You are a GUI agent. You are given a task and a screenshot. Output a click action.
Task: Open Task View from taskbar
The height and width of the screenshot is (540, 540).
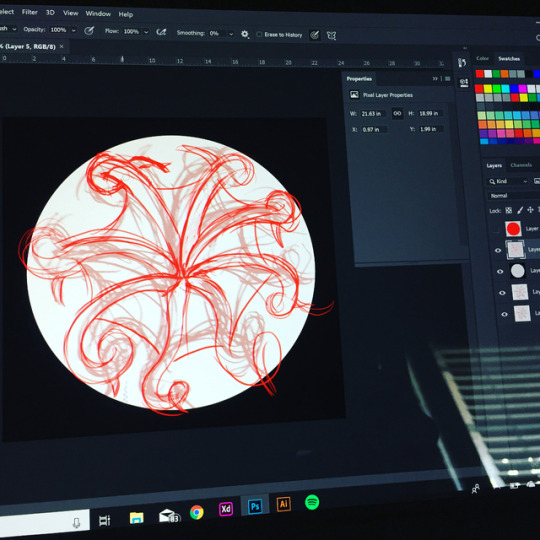[x=105, y=520]
